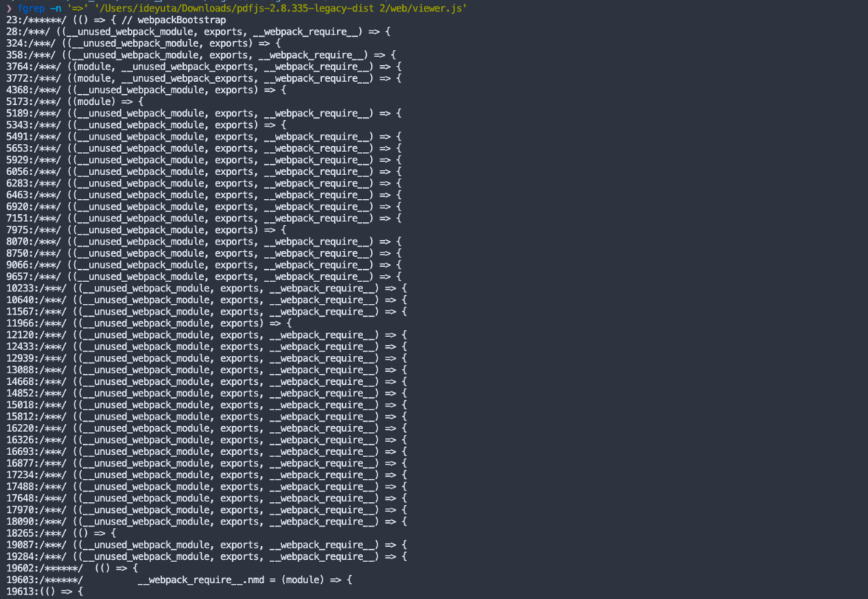The height and width of the screenshot is (599, 868).
Task: Select output line 16326
Action: point(207,440)
